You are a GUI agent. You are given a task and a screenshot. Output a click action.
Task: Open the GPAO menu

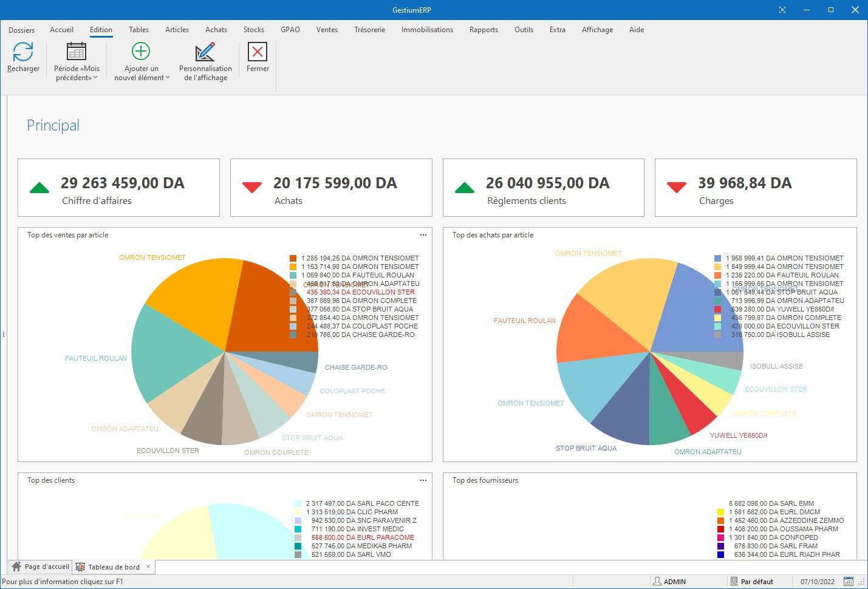pos(290,30)
